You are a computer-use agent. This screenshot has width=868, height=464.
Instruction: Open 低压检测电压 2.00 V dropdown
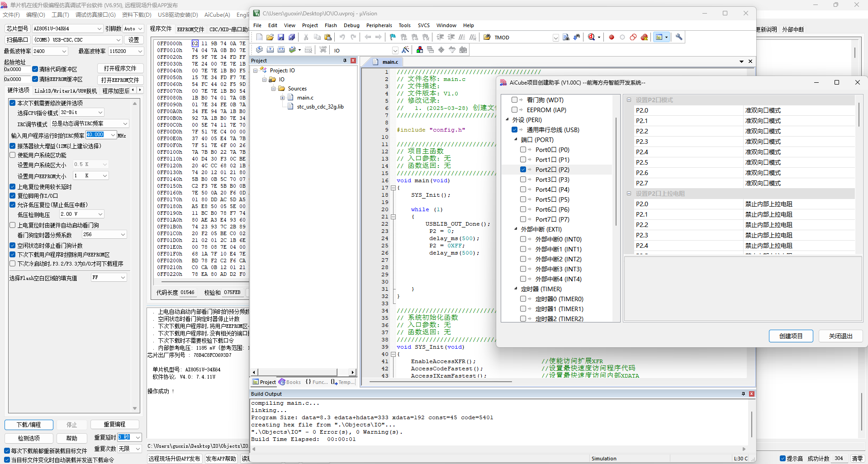click(x=82, y=214)
